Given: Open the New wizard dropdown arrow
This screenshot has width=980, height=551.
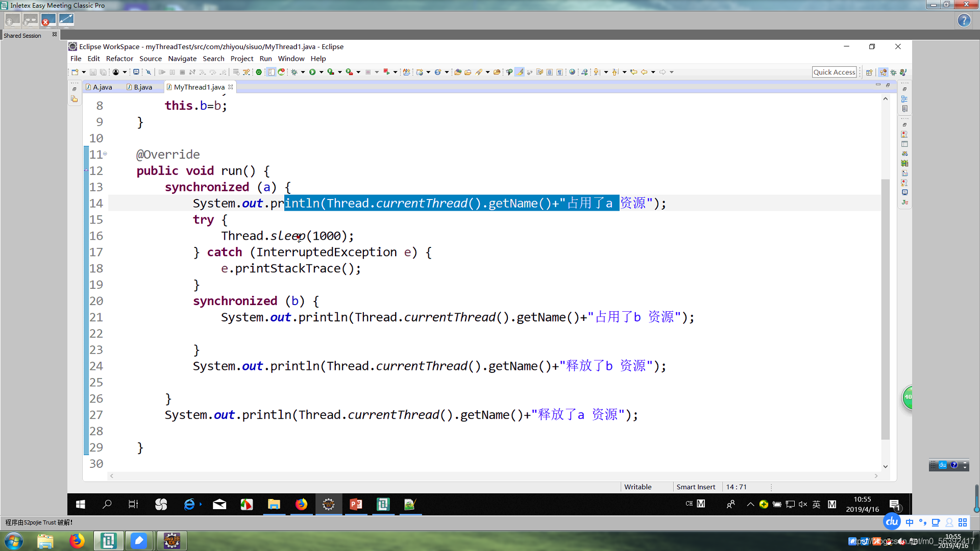Looking at the screenshot, I should click(84, 72).
